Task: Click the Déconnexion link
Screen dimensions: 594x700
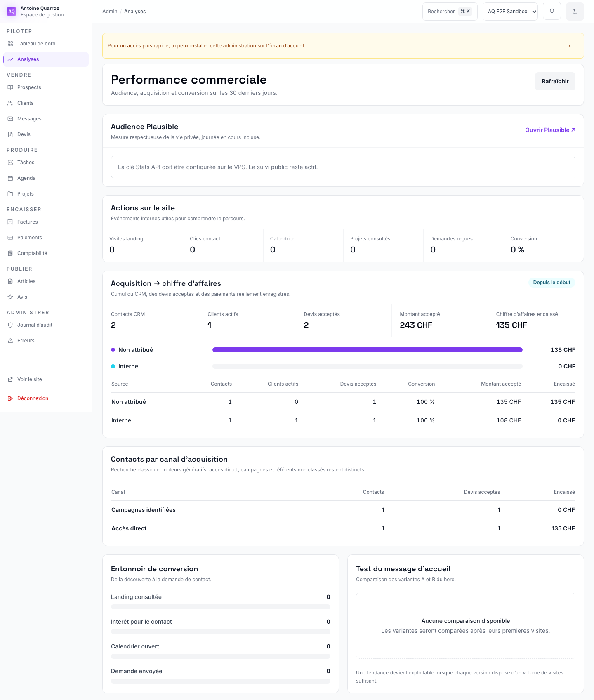Action: (x=46, y=398)
